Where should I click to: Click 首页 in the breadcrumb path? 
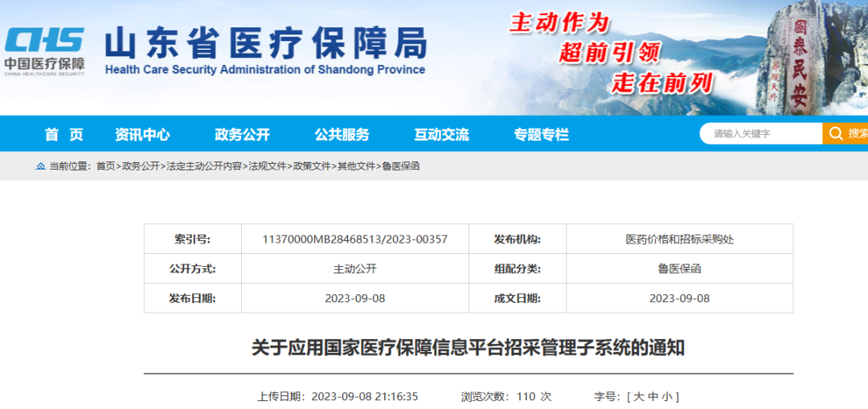click(106, 166)
